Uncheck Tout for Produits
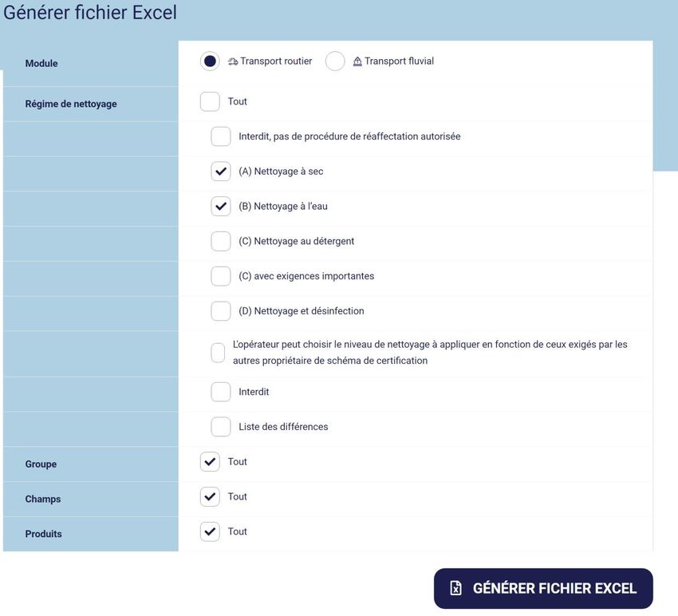 (210, 531)
